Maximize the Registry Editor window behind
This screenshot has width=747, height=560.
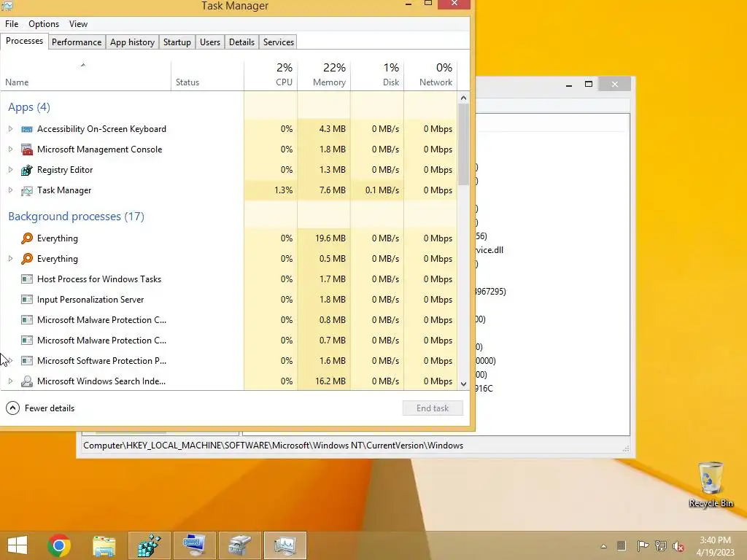tap(589, 85)
